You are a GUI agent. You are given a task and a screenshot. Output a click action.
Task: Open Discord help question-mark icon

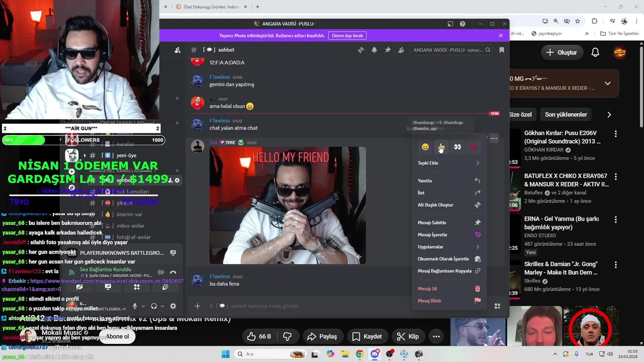click(x=462, y=24)
